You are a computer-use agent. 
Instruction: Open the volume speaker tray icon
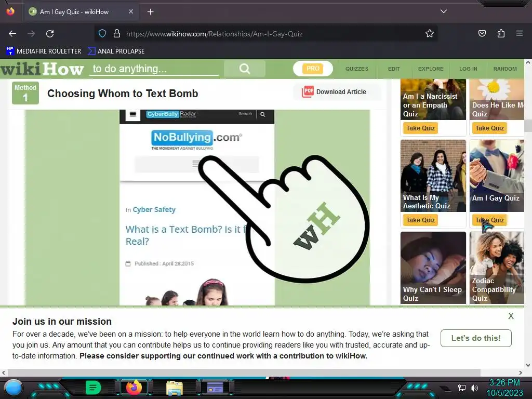point(474,388)
